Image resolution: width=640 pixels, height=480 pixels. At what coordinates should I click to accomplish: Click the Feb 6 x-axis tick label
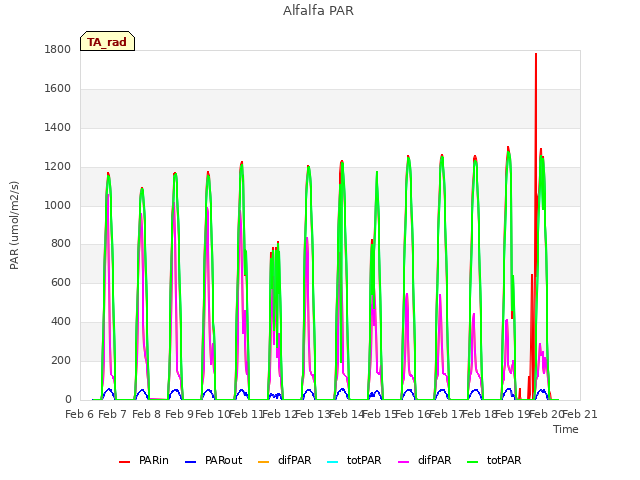coord(80,414)
